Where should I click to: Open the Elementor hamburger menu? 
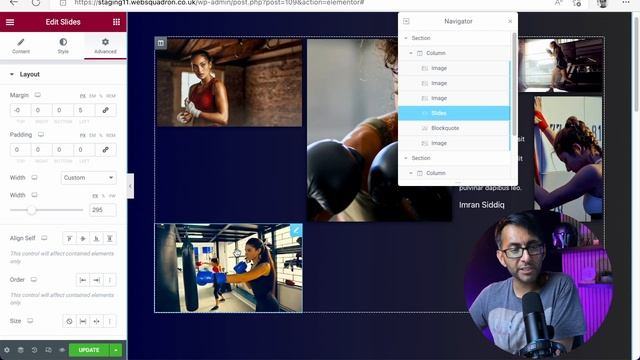(x=10, y=22)
